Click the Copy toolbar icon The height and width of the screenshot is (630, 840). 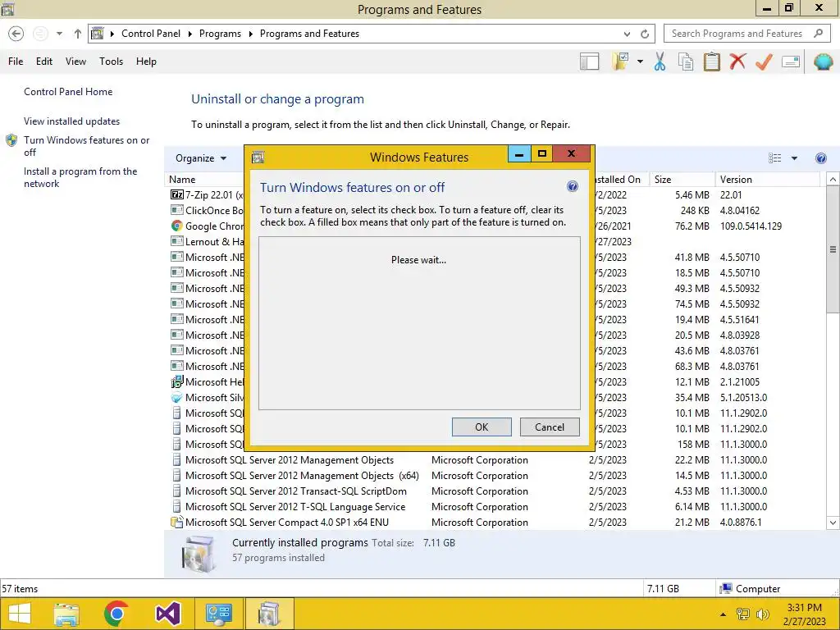686,62
